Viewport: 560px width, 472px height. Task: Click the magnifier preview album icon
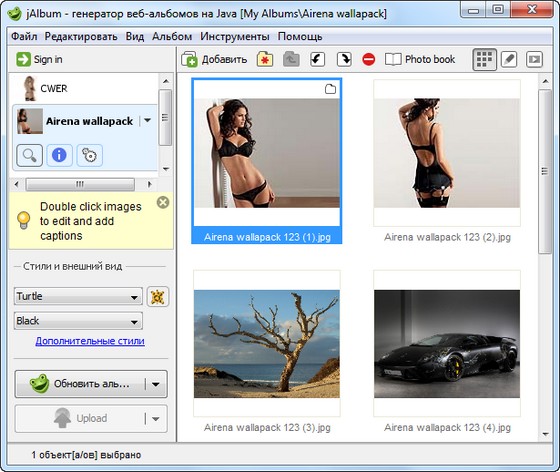pyautogui.click(x=29, y=155)
